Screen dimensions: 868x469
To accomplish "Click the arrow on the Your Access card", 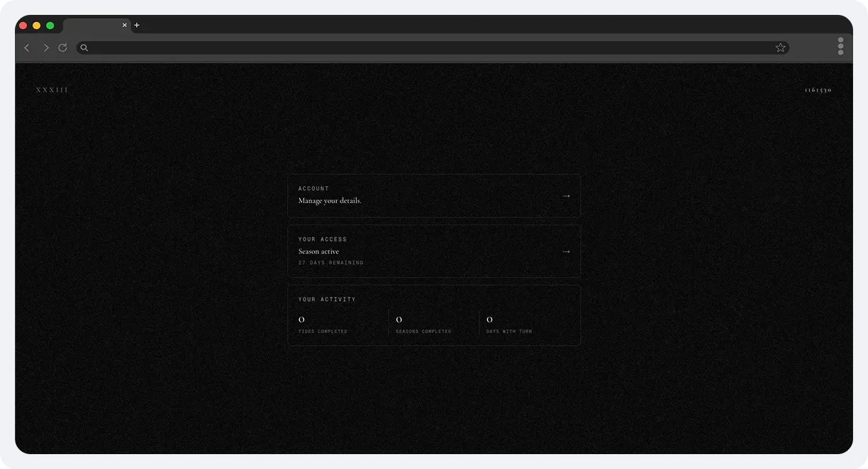I will (566, 252).
